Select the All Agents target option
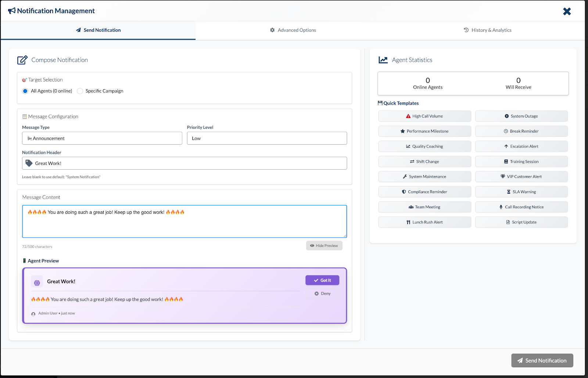 pos(25,91)
